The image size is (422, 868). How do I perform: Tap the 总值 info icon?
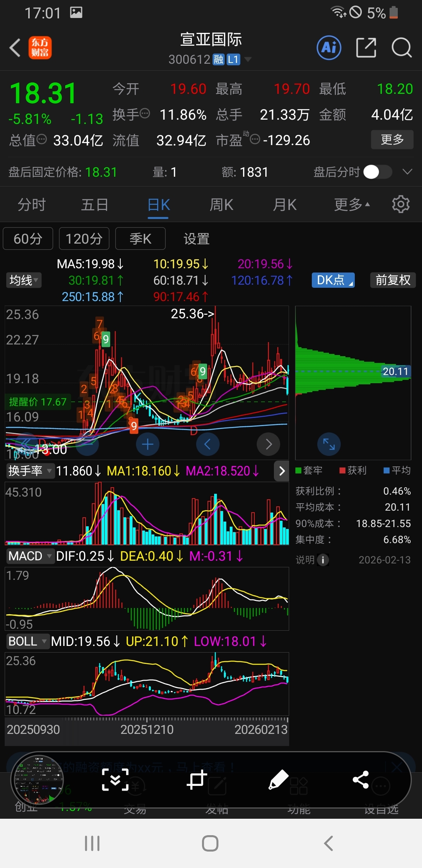(41, 139)
